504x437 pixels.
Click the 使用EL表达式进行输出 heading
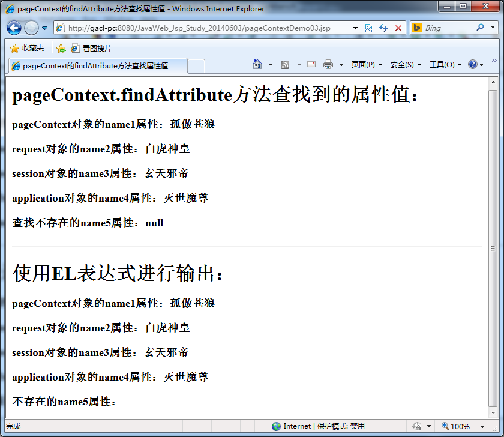click(118, 273)
